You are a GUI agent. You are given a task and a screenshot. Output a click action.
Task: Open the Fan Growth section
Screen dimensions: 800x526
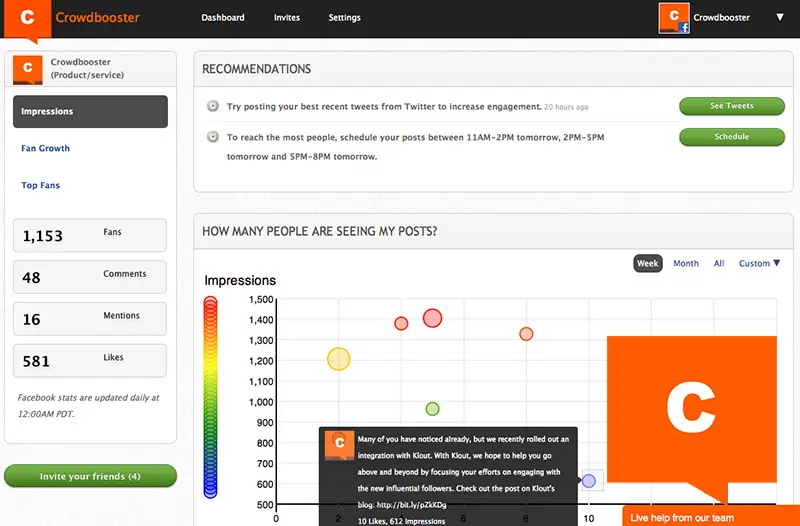tap(45, 148)
